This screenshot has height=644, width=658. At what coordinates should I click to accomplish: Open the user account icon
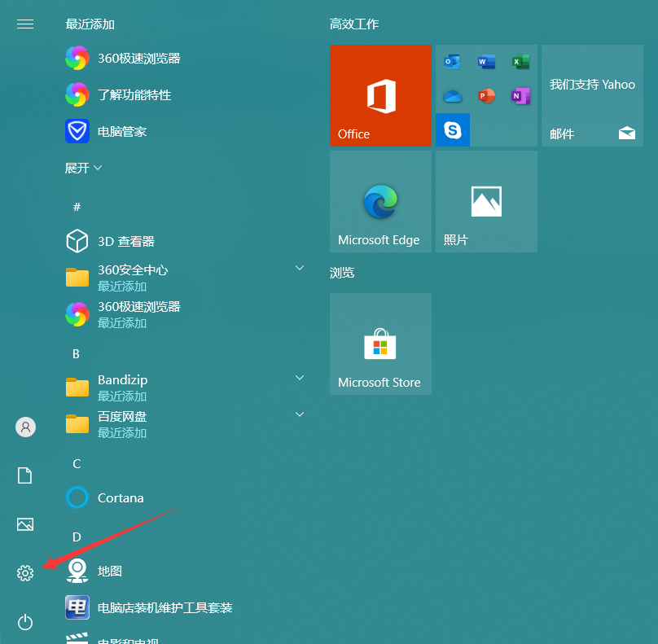click(25, 427)
